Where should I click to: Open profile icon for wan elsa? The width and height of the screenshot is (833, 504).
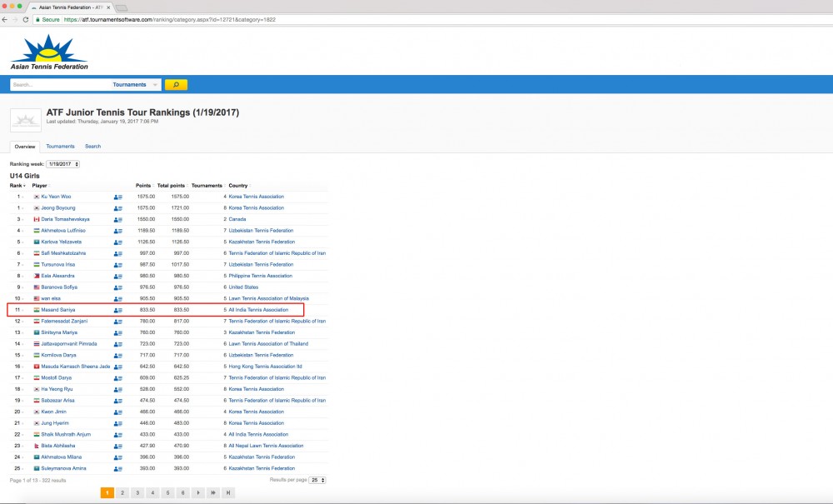point(118,299)
